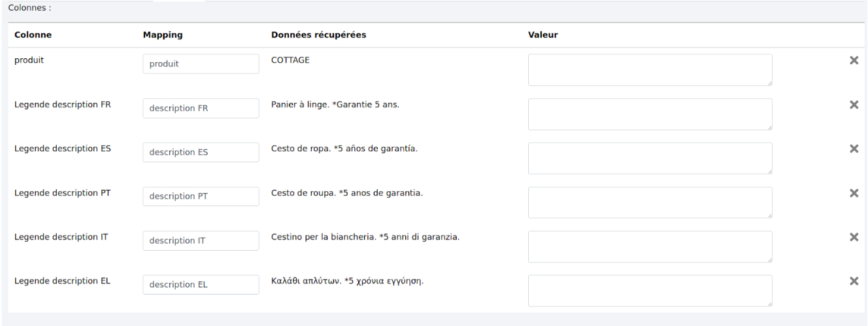This screenshot has height=326, width=868.
Task: Remove the produit column row
Action: pyautogui.click(x=853, y=60)
